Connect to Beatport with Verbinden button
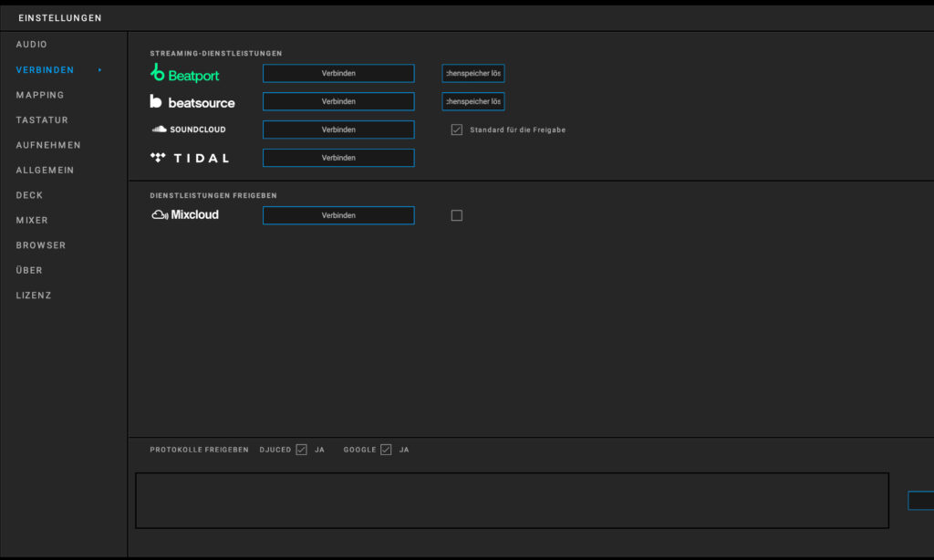 pyautogui.click(x=338, y=73)
